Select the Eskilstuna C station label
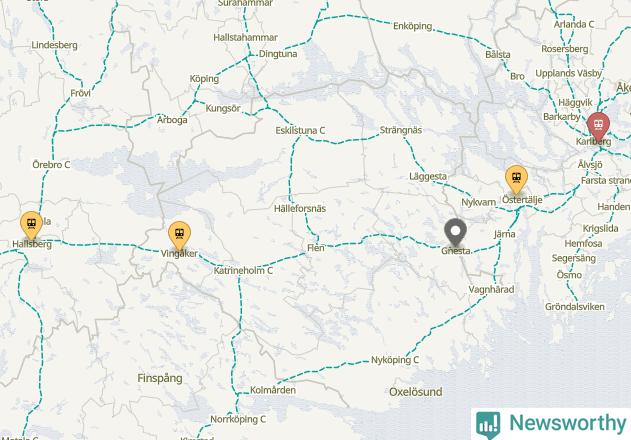 [300, 130]
